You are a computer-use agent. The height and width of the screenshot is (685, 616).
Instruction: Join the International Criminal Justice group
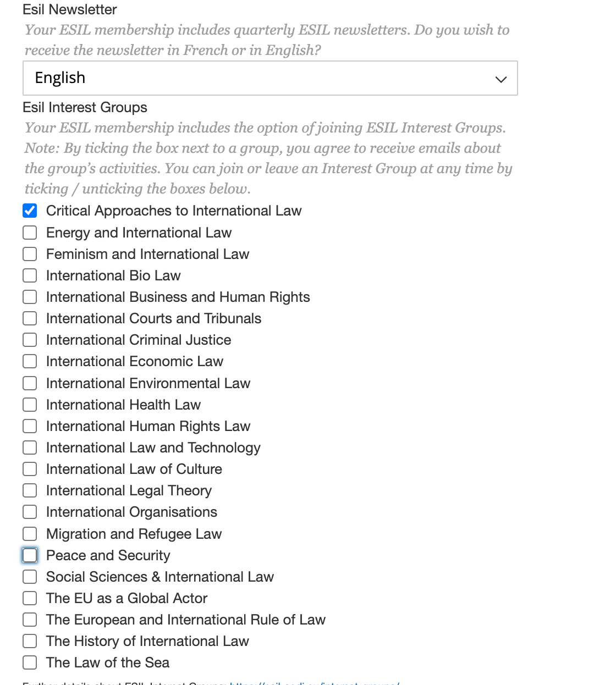pos(30,340)
